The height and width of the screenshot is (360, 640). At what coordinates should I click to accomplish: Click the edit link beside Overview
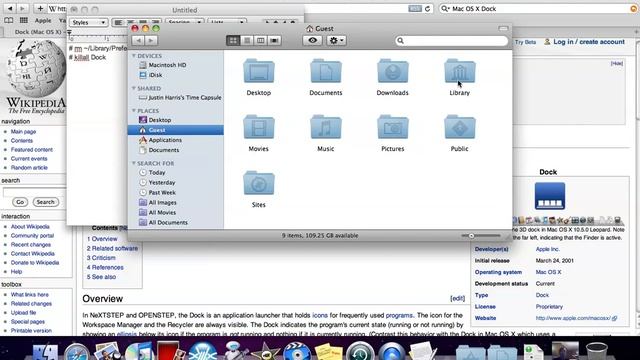(x=458, y=298)
